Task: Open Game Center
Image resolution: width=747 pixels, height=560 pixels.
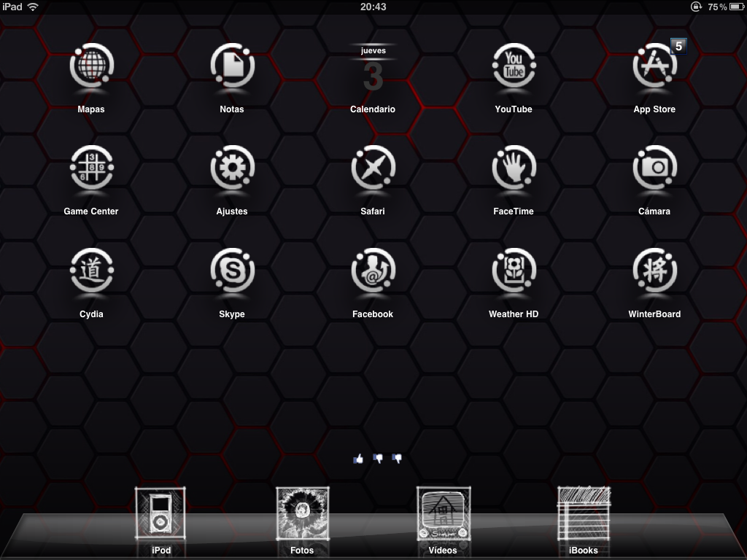Action: pyautogui.click(x=91, y=168)
